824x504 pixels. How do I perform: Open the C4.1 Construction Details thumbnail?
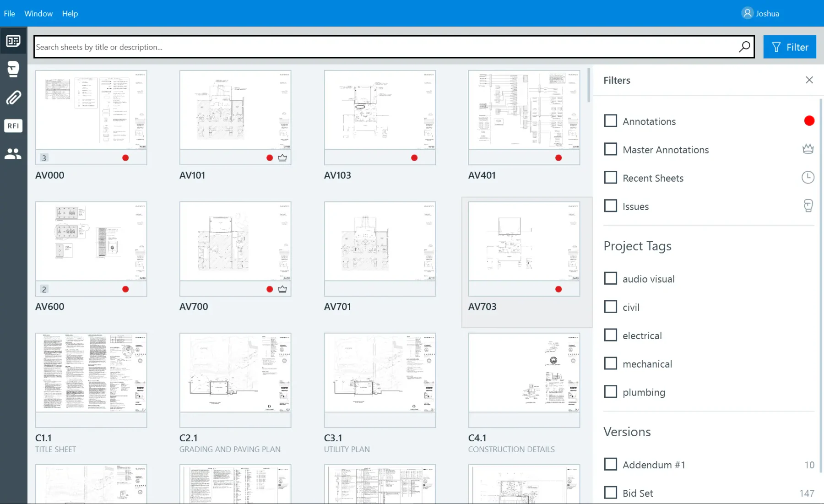pos(524,373)
